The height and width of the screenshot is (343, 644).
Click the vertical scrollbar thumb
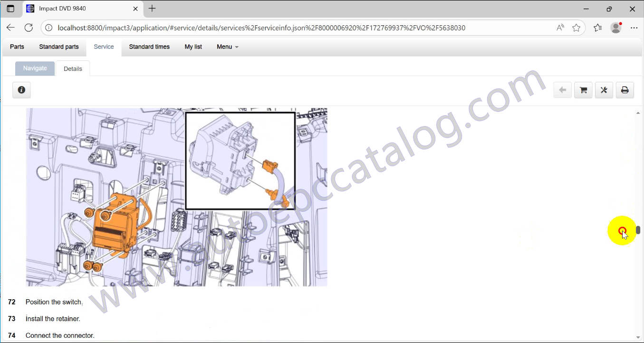click(638, 230)
